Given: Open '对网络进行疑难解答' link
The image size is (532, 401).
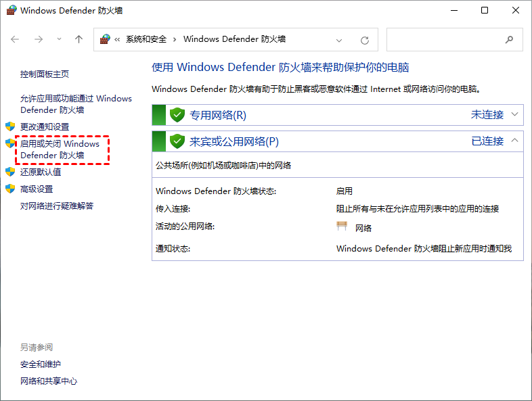Looking at the screenshot, I should (x=57, y=206).
